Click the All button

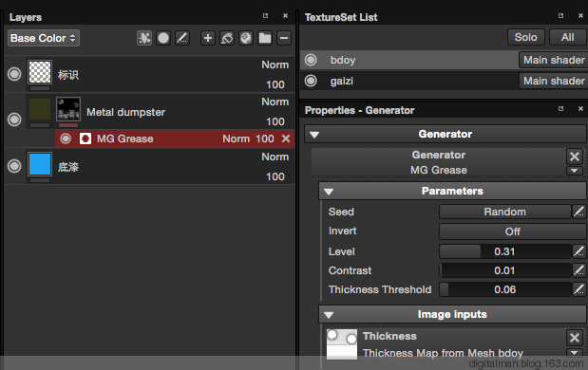(x=567, y=37)
